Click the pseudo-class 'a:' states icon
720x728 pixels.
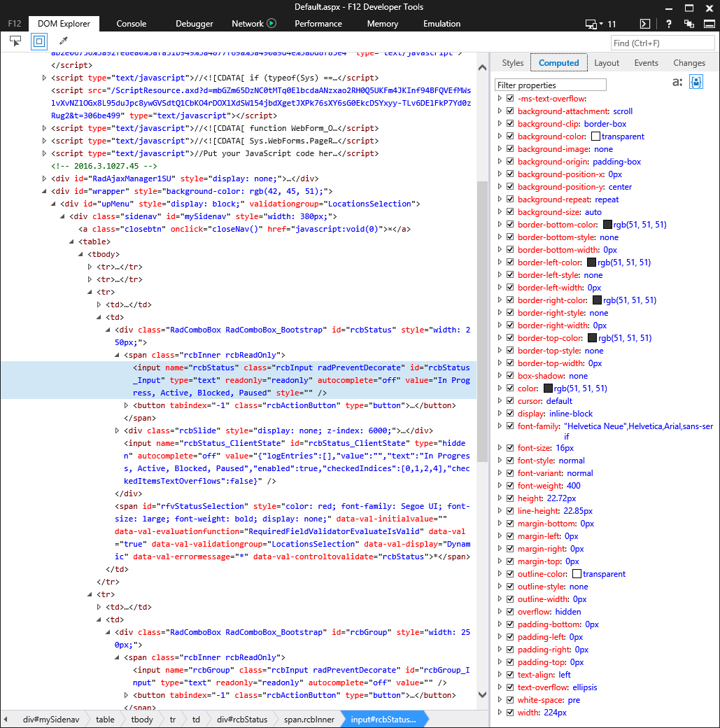click(677, 82)
